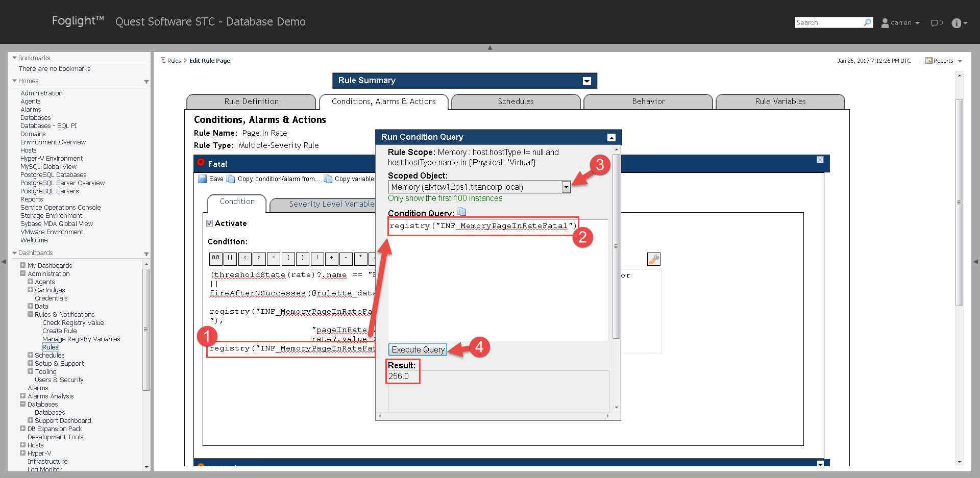
Task: Close the Fatal severity panel
Action: click(820, 160)
